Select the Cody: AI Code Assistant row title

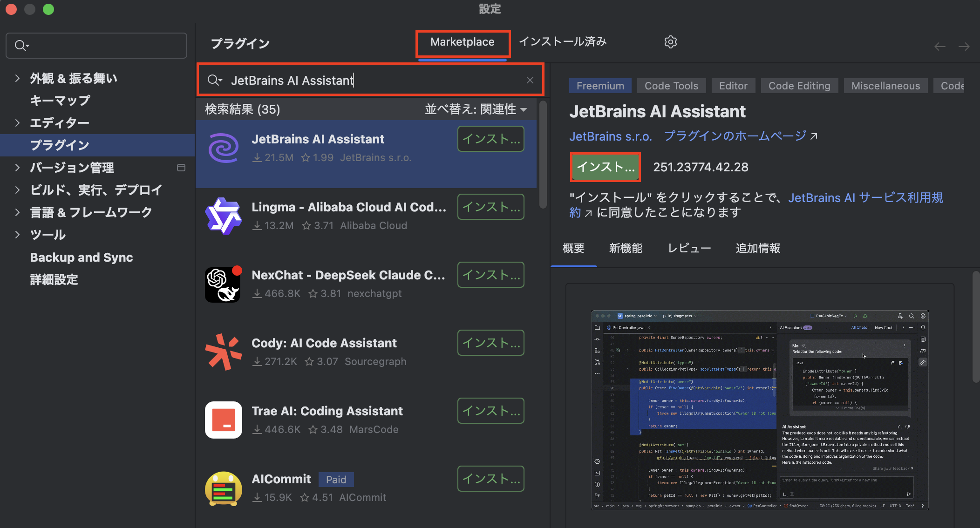click(324, 343)
